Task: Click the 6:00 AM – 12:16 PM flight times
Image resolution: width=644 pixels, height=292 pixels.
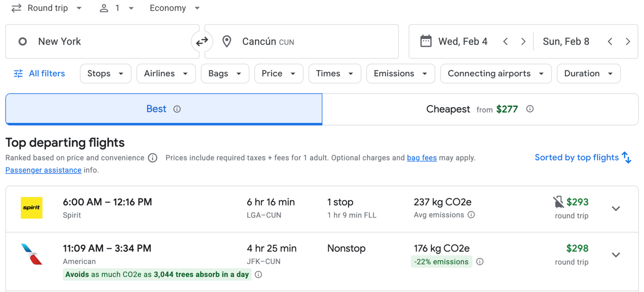Action: point(107,202)
